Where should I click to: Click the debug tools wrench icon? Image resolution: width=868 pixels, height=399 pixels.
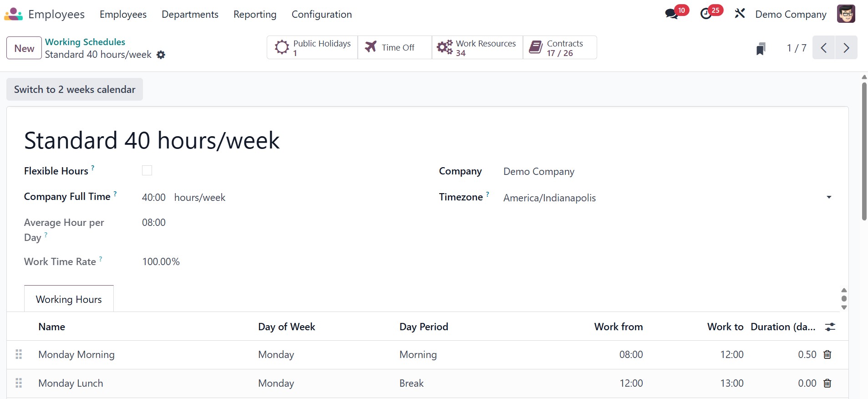740,14
